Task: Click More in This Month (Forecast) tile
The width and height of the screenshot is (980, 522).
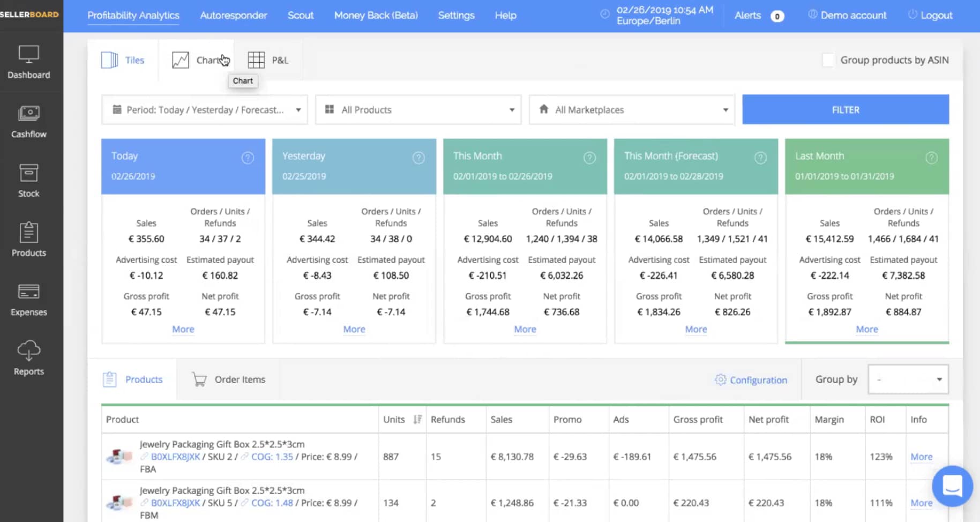Action: 696,329
